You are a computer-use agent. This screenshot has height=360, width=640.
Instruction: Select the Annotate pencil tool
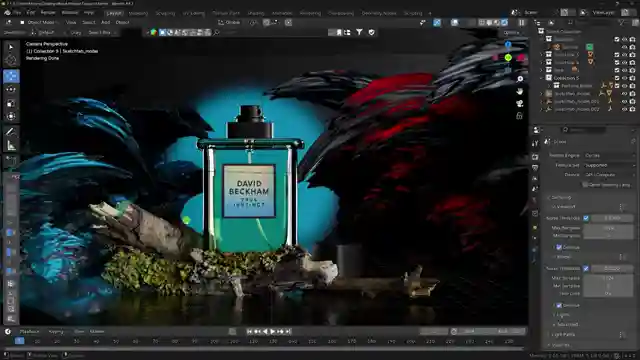pos(11,132)
